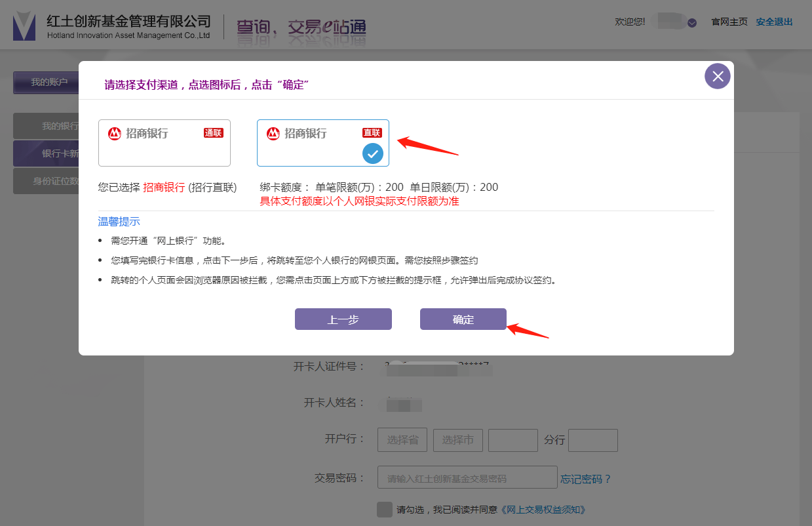Select the 招商银行 直联 payment channel card
812x526 pixels.
point(323,143)
